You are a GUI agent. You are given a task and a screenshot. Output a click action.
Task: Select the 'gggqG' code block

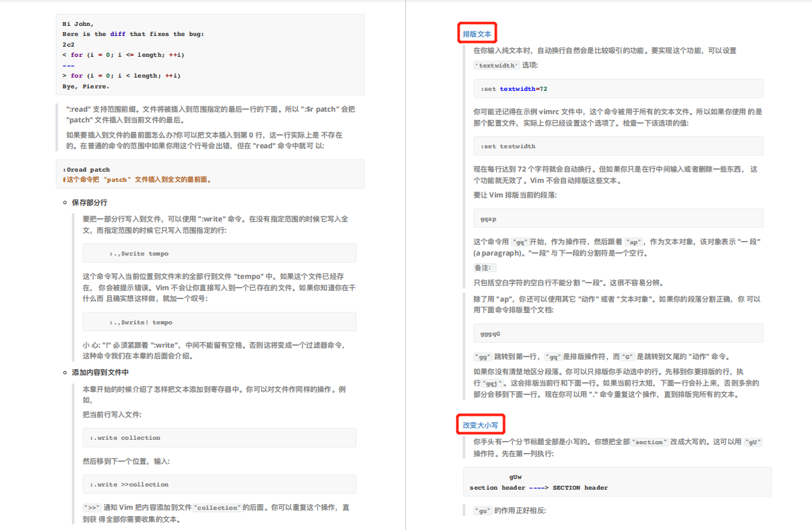(x=618, y=333)
